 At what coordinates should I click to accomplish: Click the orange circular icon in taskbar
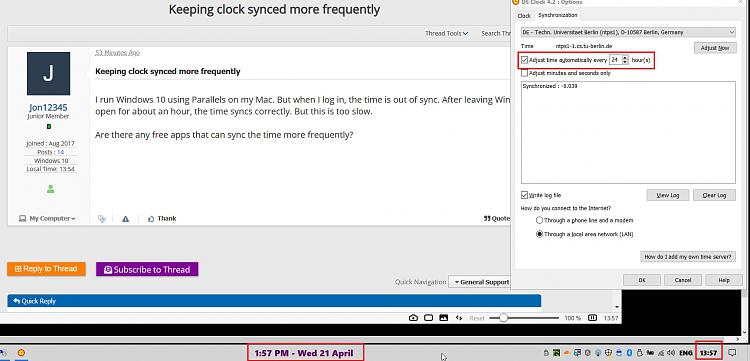click(x=21, y=353)
